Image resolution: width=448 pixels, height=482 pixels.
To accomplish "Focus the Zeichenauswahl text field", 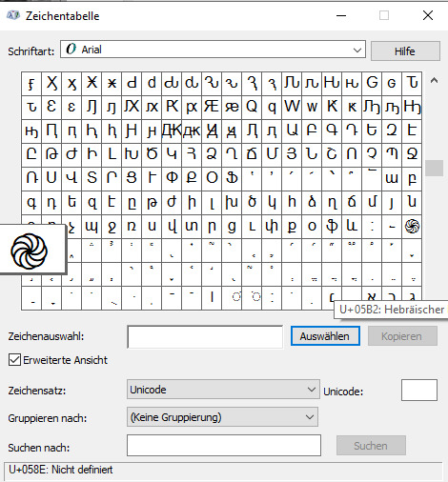I will click(205, 336).
